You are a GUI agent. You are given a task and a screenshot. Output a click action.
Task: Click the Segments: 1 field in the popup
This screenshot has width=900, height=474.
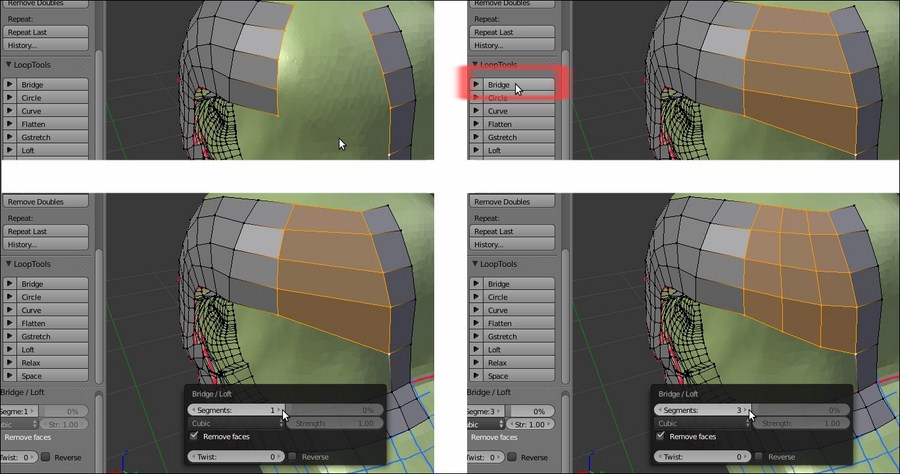tap(236, 410)
